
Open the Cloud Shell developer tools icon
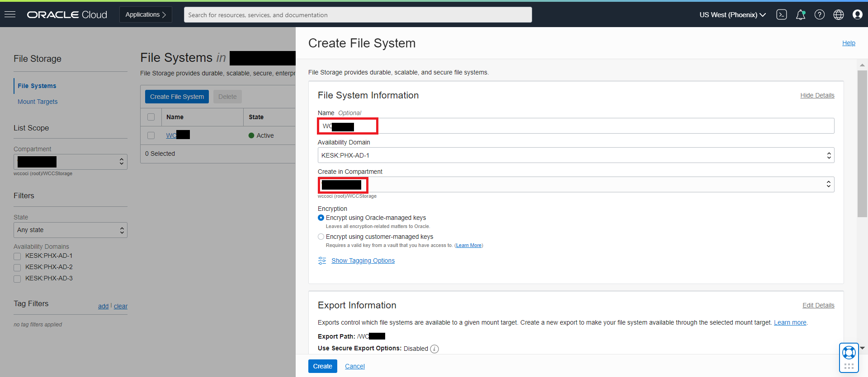tap(782, 14)
